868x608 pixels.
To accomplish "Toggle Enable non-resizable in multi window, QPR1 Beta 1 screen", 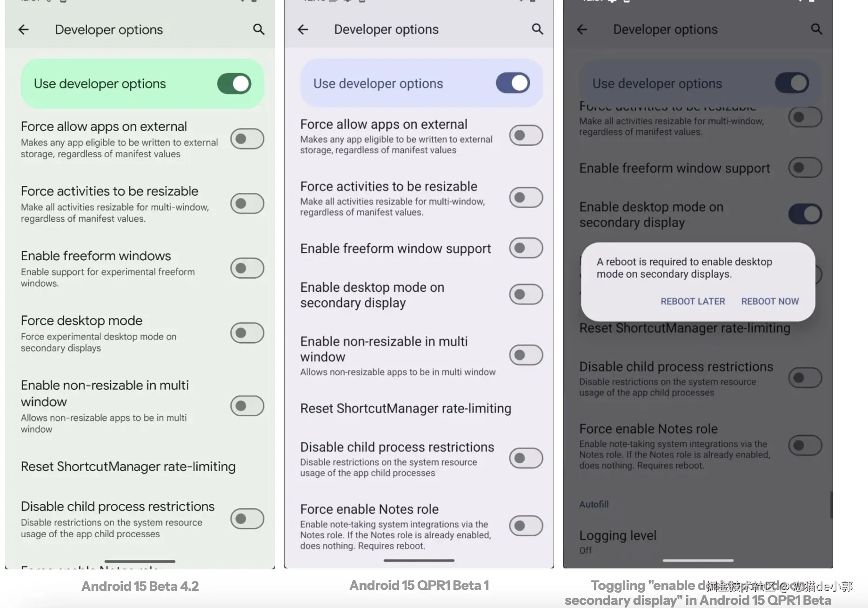I will click(x=526, y=355).
